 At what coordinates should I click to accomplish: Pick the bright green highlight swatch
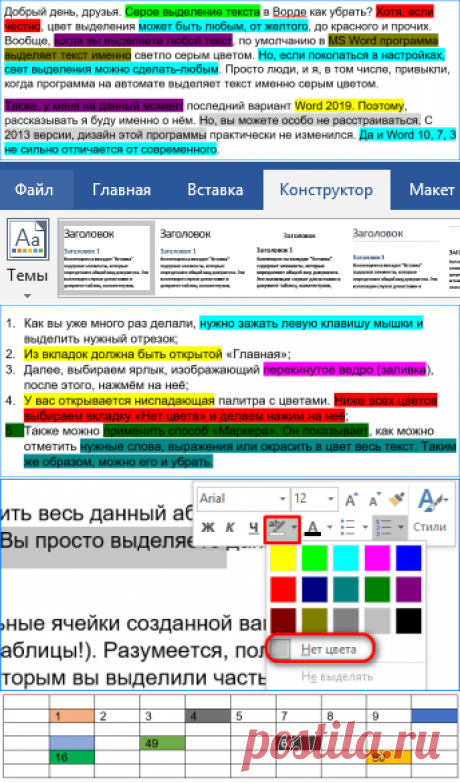click(x=314, y=558)
